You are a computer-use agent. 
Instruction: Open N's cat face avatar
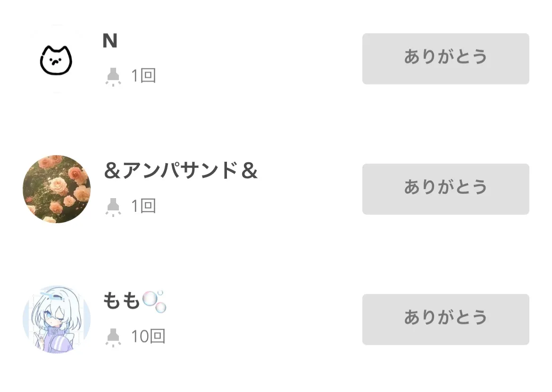(56, 59)
